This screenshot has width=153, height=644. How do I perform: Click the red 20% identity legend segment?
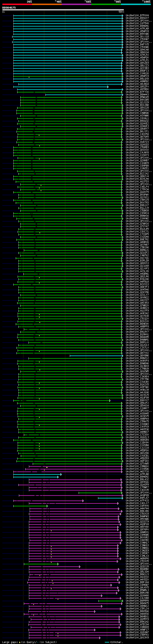pyautogui.click(x=17, y=4)
